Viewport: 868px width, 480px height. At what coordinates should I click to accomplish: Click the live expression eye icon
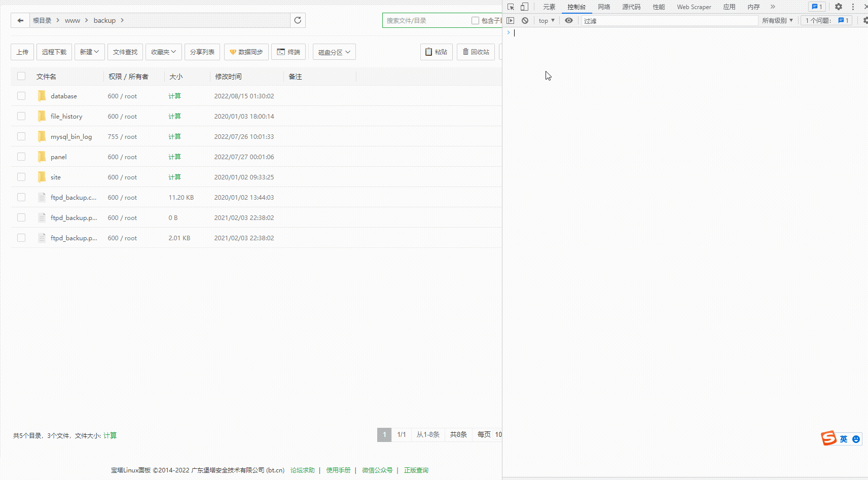[x=569, y=21]
